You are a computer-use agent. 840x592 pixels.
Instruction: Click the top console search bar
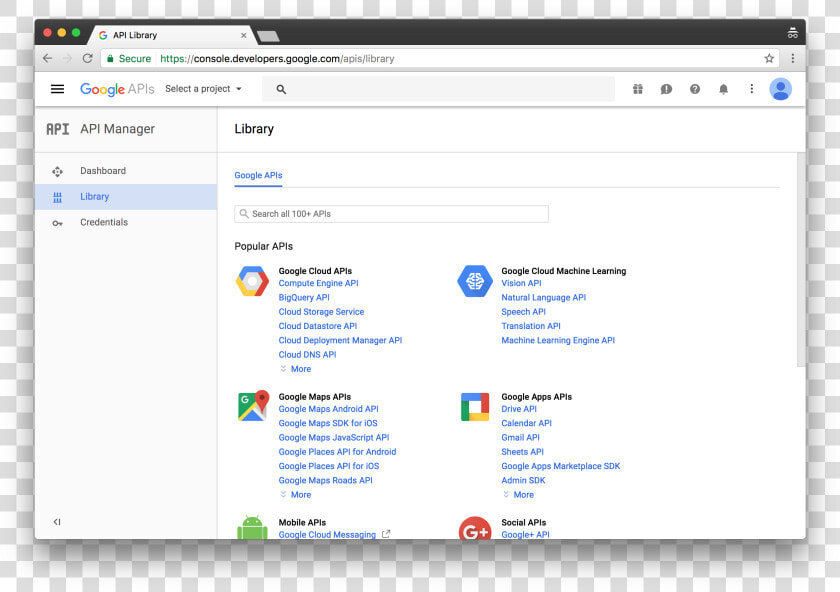tap(438, 89)
